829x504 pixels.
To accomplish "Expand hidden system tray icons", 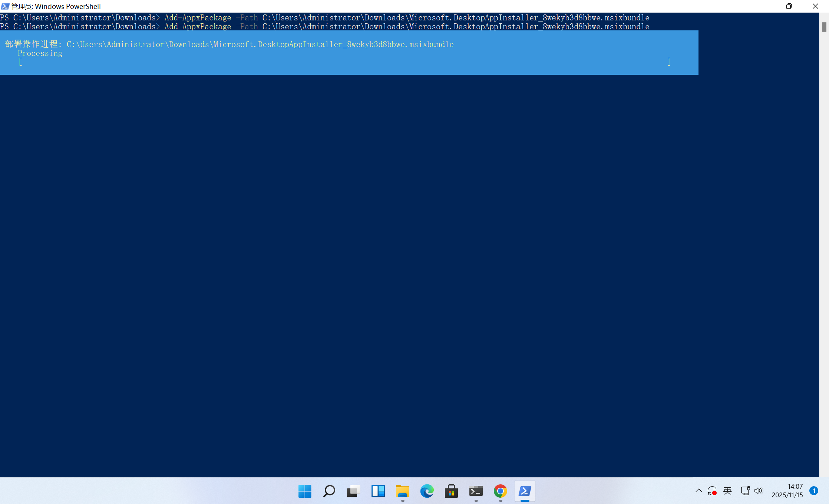I will pos(698,491).
